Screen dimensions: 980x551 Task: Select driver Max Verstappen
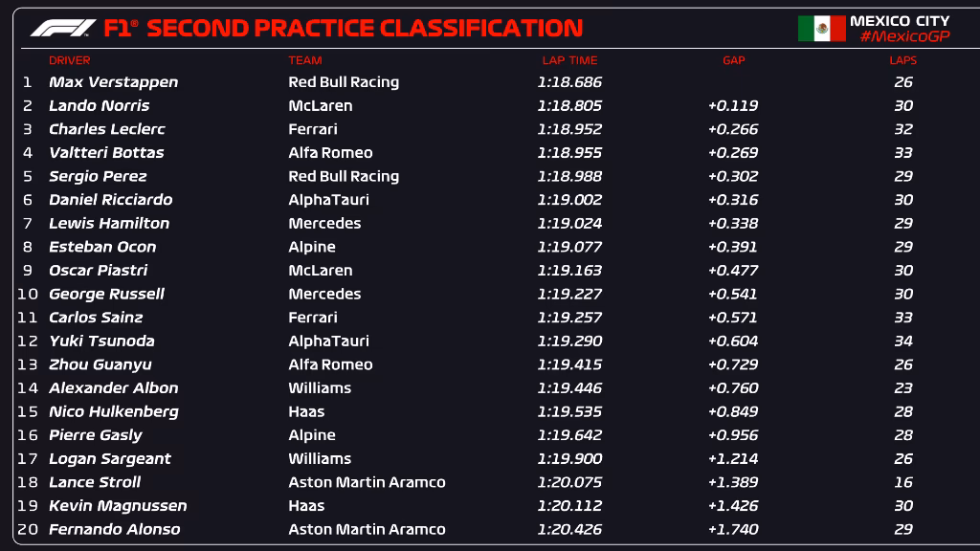(113, 82)
